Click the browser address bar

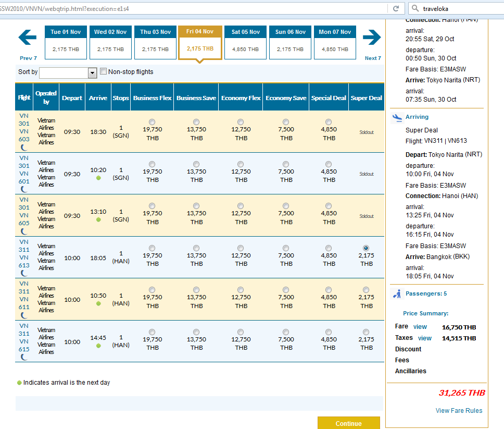click(193, 9)
